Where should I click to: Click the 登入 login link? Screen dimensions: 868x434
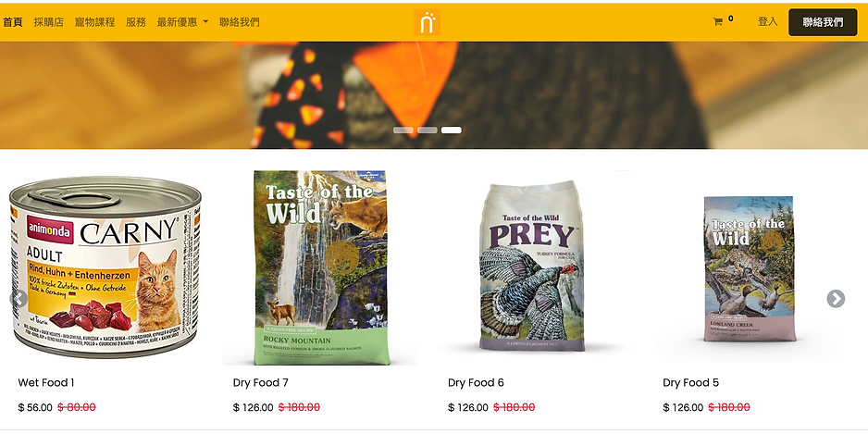coord(768,21)
